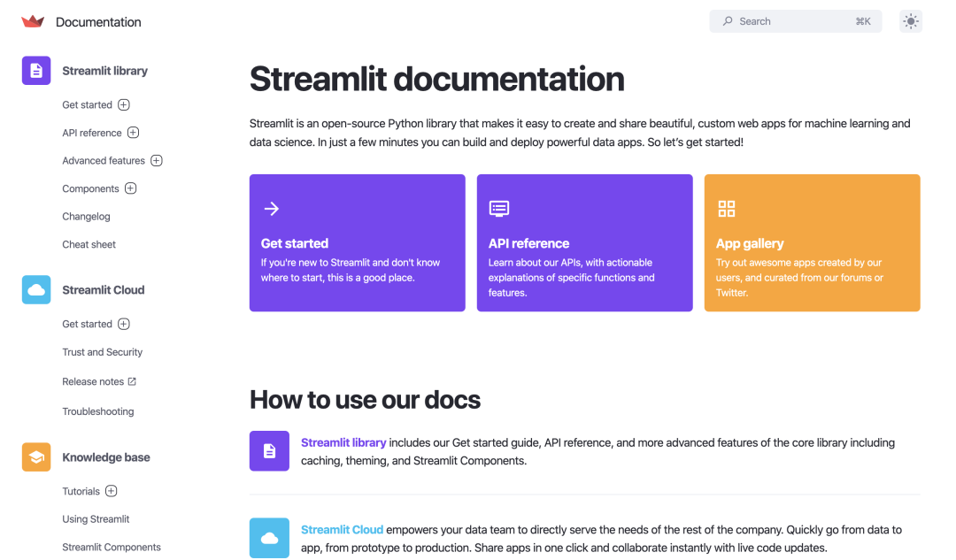Open the Release notes sidebar link

click(x=93, y=381)
